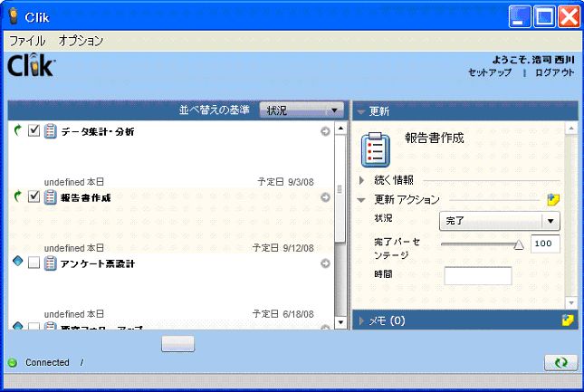Open the 並べ替えの基準 sort dropdown
The height and width of the screenshot is (392, 584).
[302, 110]
